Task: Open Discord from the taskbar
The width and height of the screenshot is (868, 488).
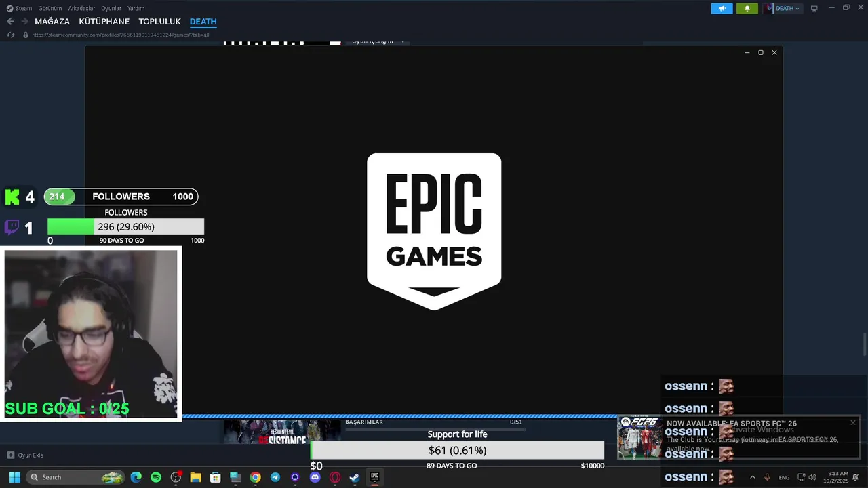Action: click(315, 477)
